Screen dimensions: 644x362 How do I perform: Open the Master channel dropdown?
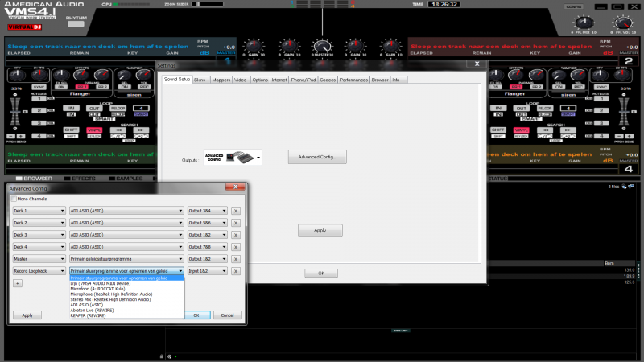click(x=39, y=259)
